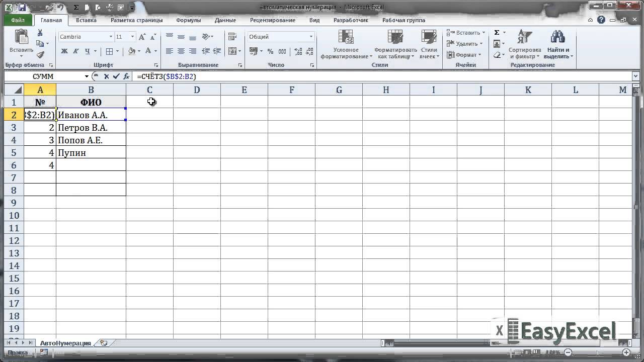Switch to Разметка страницы tab

[136, 20]
